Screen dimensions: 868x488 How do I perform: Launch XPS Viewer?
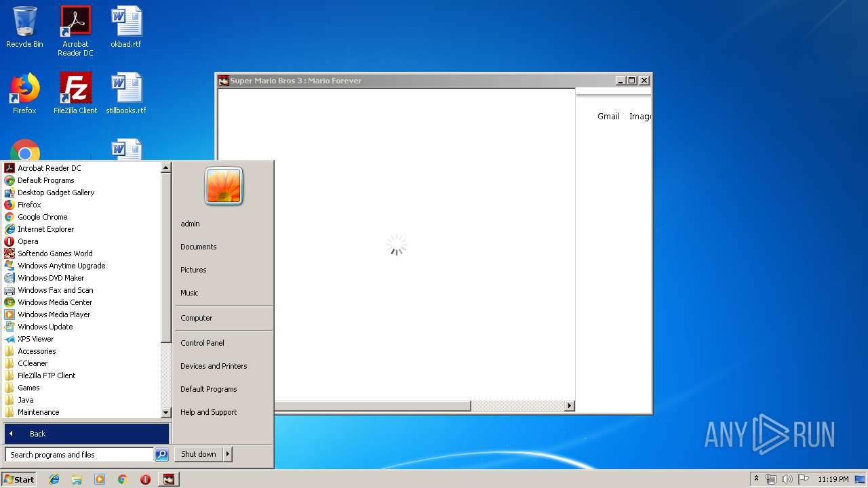[35, 339]
